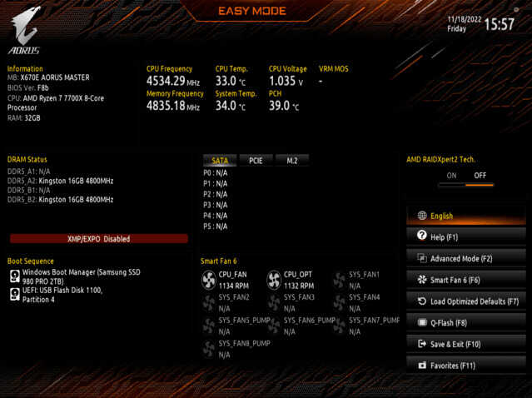Image resolution: width=532 pixels, height=398 pixels.
Task: Click the SYS_FAN6_PUMP fan icon
Action: [x=274, y=326]
